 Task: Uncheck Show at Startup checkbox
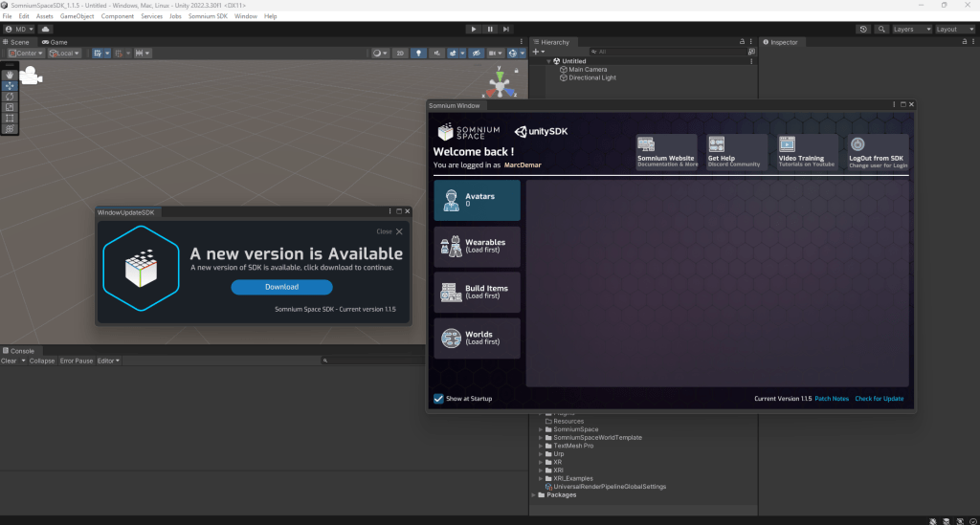coord(438,399)
